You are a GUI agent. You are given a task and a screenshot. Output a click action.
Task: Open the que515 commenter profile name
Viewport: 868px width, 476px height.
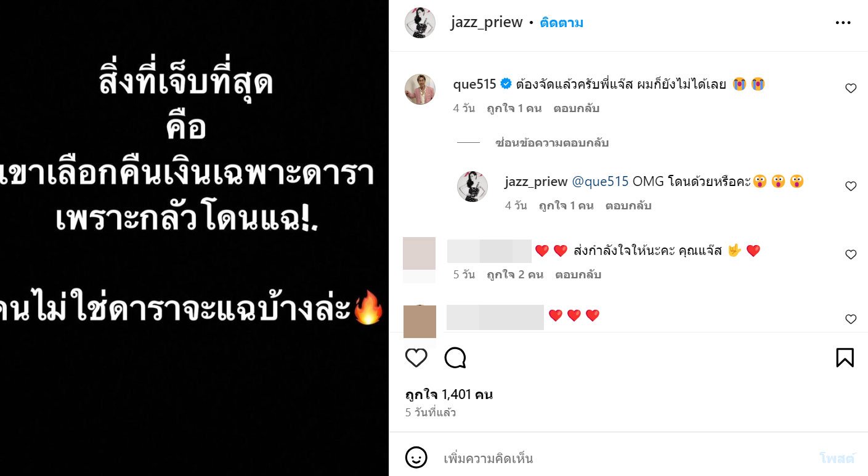474,84
